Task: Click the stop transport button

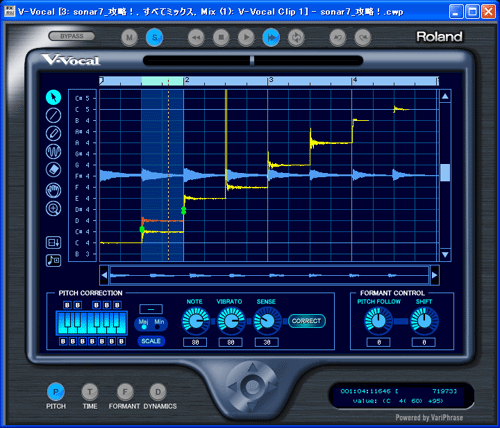Action: pyautogui.click(x=221, y=37)
